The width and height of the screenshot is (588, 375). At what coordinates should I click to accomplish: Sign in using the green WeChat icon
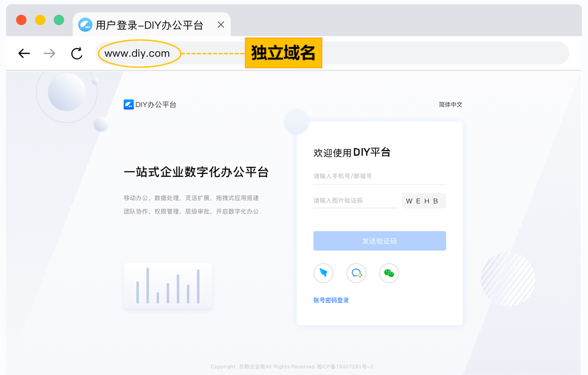tap(389, 273)
